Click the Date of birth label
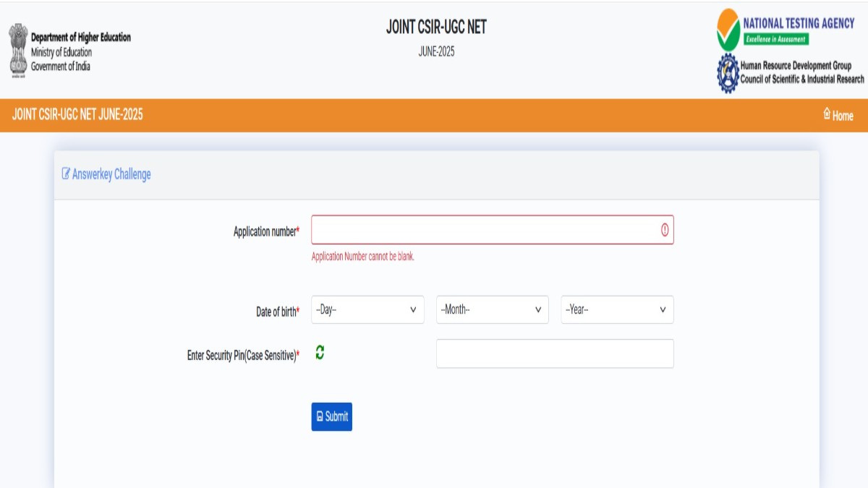 point(277,312)
